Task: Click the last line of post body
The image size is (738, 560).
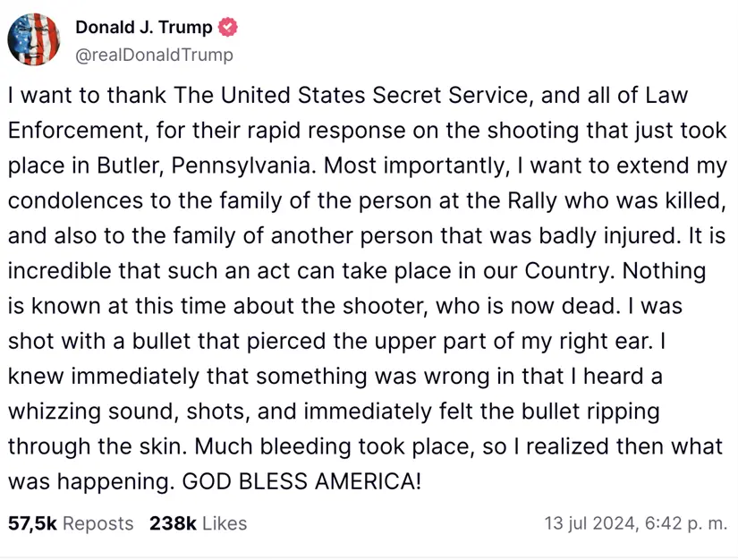Action: coord(215,481)
